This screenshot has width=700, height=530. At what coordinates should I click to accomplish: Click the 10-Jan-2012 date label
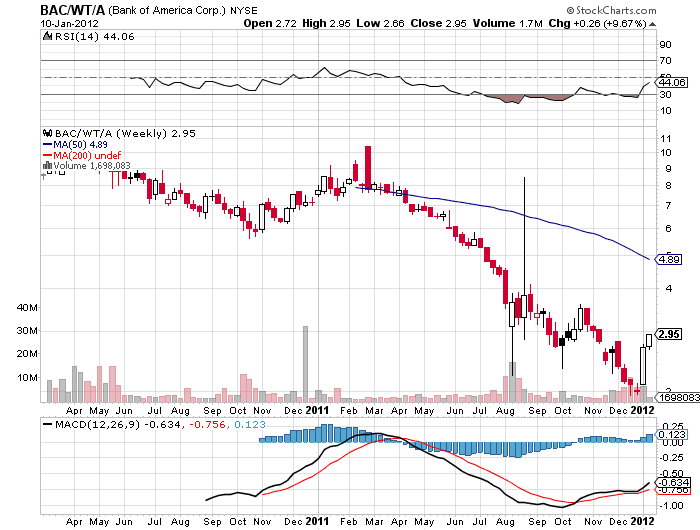click(x=70, y=24)
